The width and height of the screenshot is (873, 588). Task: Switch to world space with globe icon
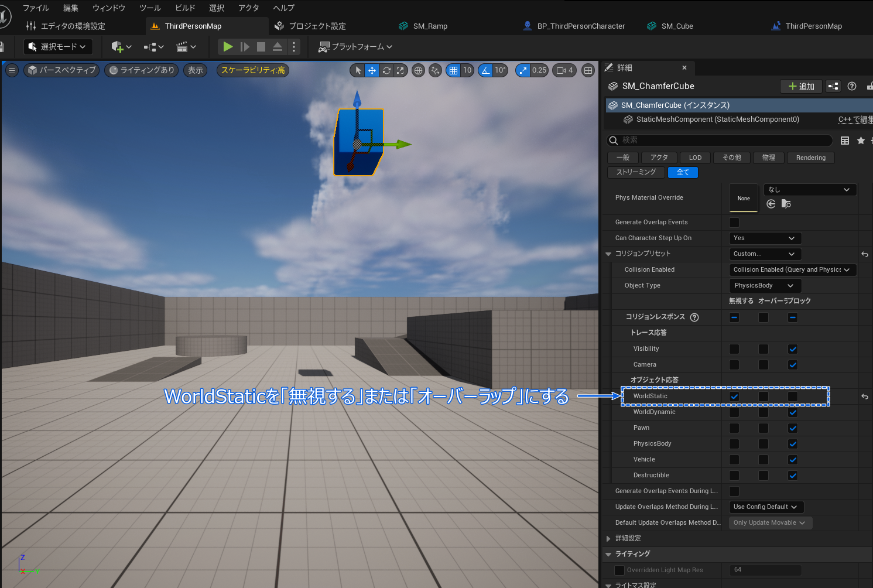coord(418,70)
